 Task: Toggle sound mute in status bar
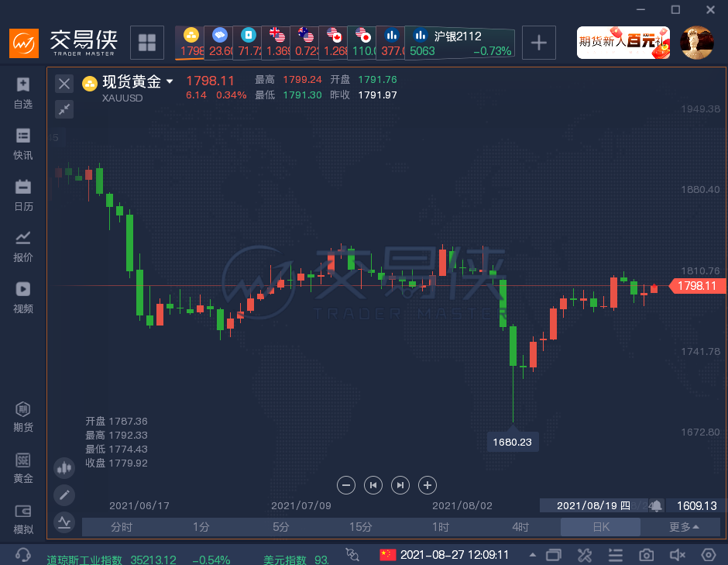tap(677, 555)
